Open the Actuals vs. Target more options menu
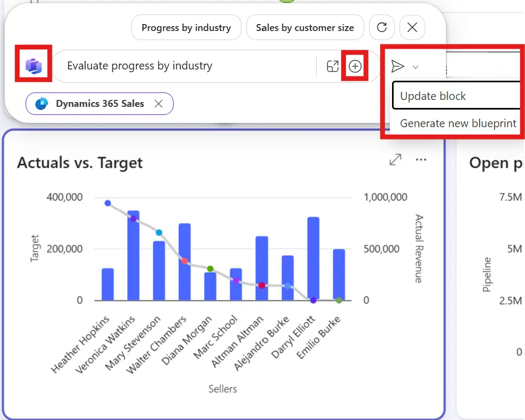Image resolution: width=525 pixels, height=420 pixels. [421, 160]
